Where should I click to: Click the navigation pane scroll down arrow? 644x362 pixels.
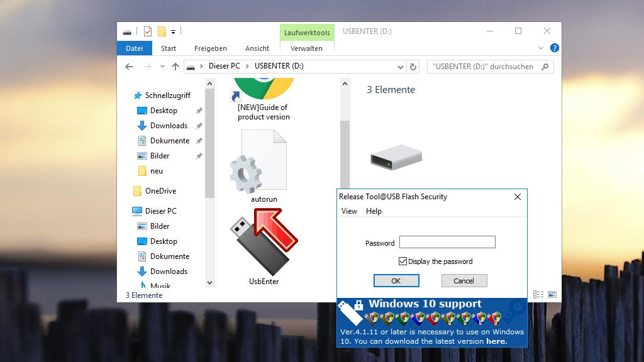[210, 282]
